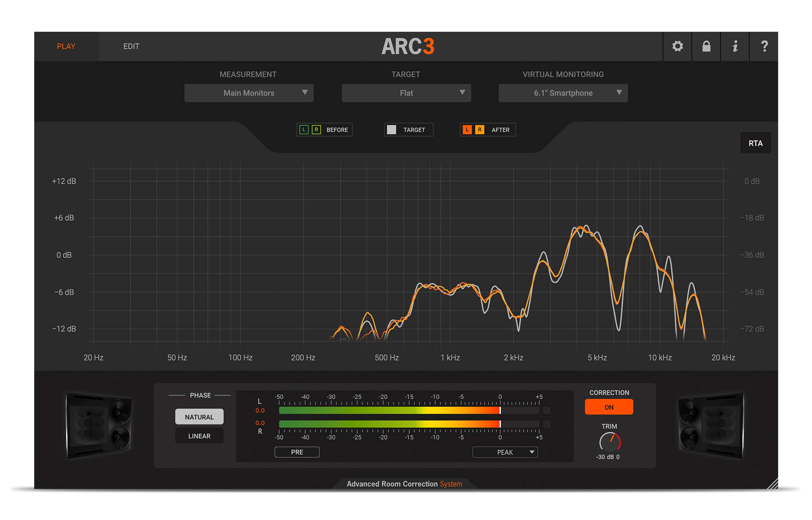Click the 20 Hz frequency axis label
Viewport: 812px width, 520px height.
[x=94, y=357]
